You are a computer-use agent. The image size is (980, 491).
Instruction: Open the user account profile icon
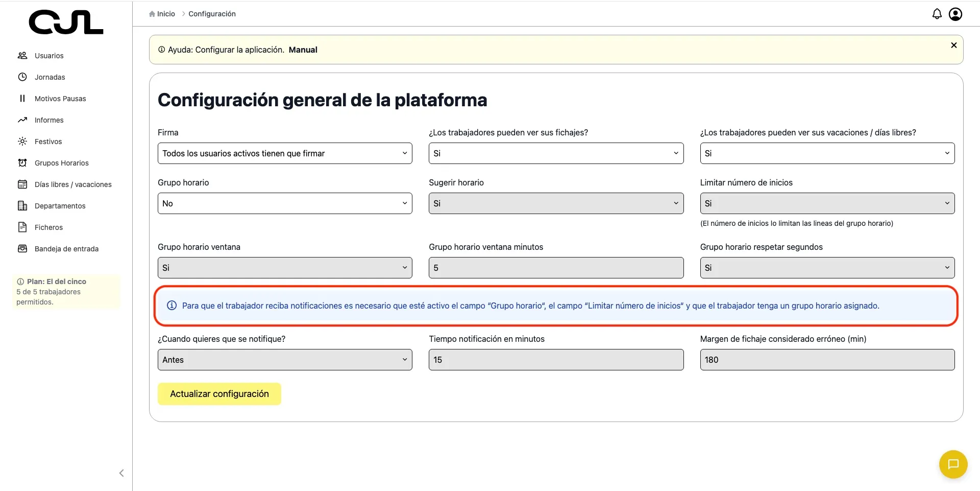pos(955,14)
